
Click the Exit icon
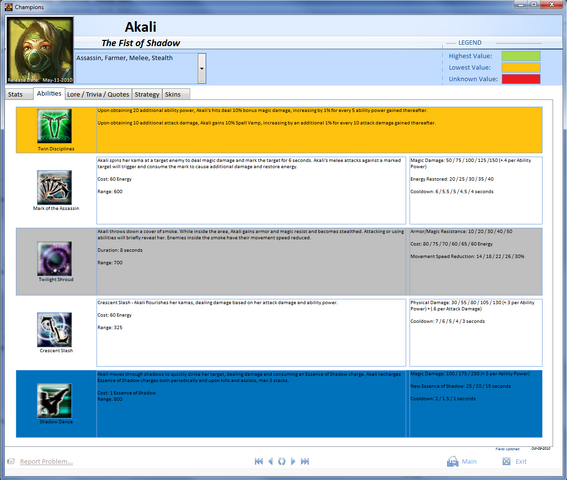(506, 461)
